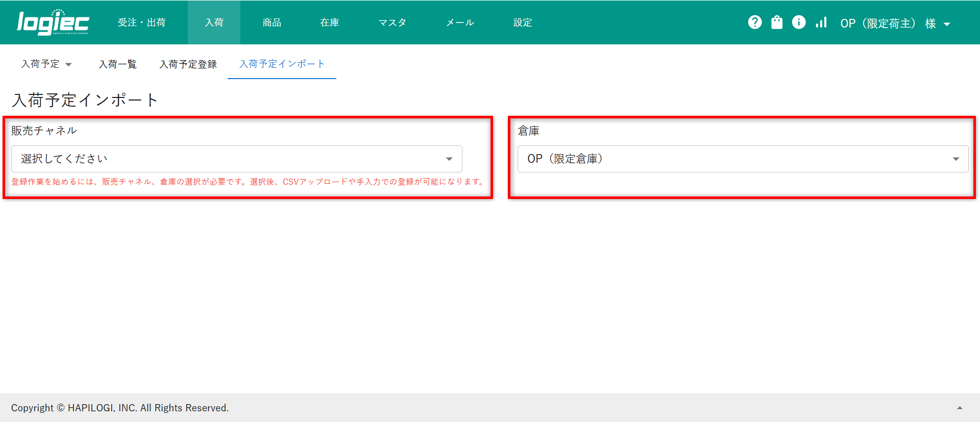Expand the 入荷予定 submenu dropdown
980x422 pixels.
(46, 64)
